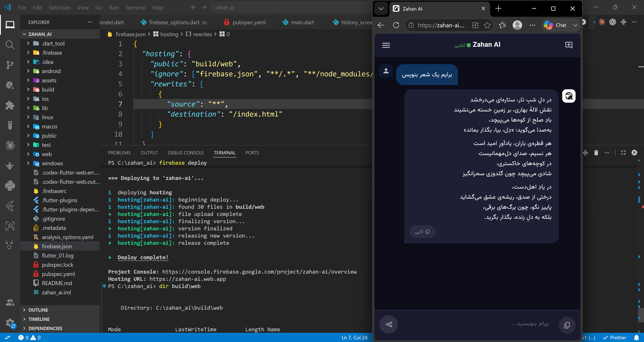Refresh the Zahan AI browser page
Image resolution: width=644 pixels, height=342 pixels.
point(396,25)
